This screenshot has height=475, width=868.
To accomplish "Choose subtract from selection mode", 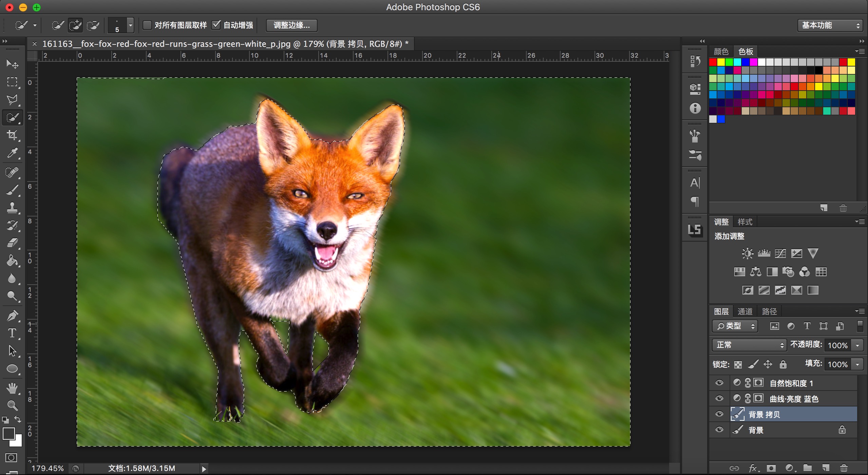I will tap(93, 25).
